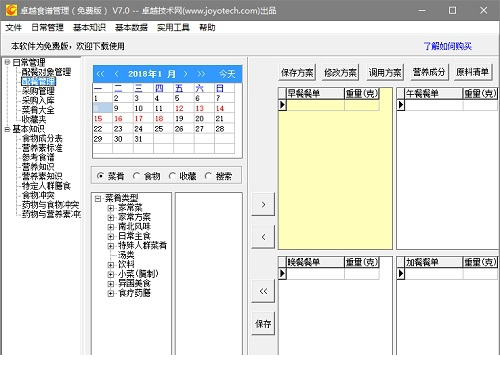Viewport: 500px width, 369px height.
Task: Click the first lunch menu dish cell
Action: point(434,105)
